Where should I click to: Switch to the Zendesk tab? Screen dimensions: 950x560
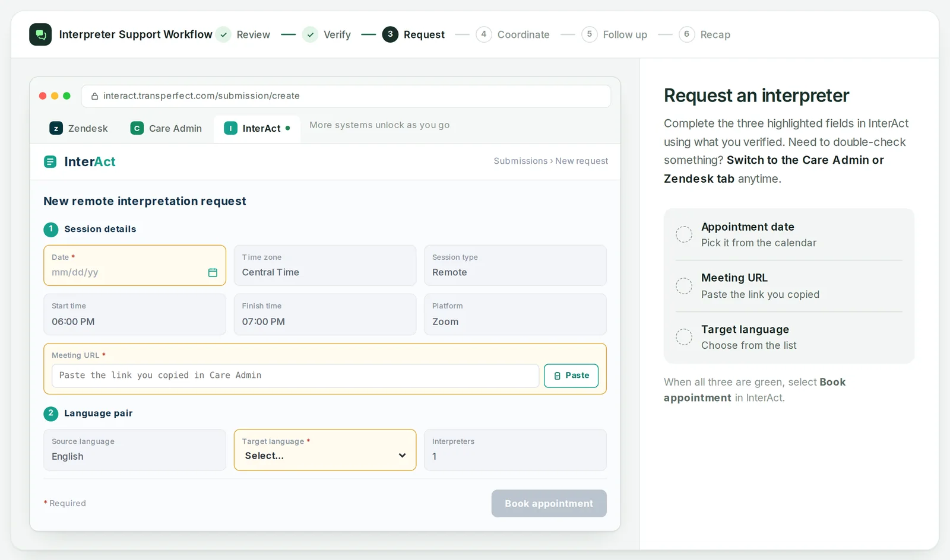[x=79, y=128]
